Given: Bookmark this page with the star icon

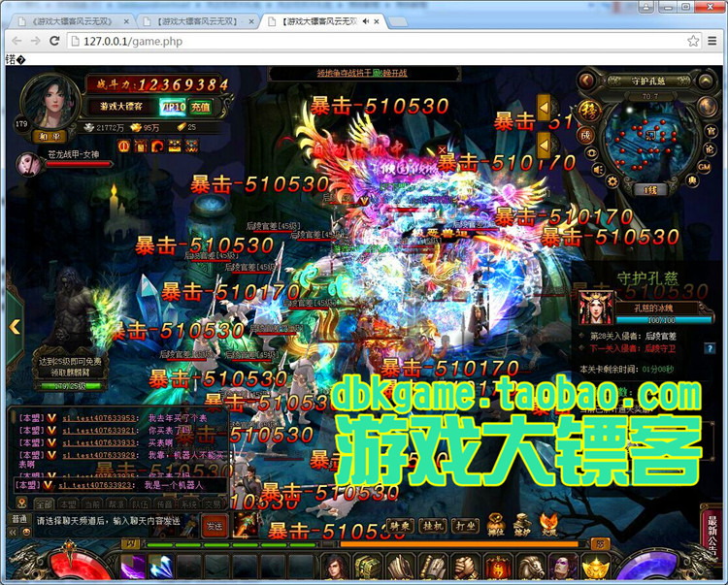Looking at the screenshot, I should 693,41.
